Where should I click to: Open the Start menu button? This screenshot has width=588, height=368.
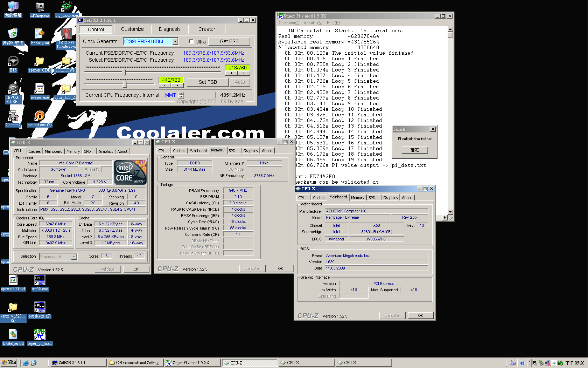point(9,363)
